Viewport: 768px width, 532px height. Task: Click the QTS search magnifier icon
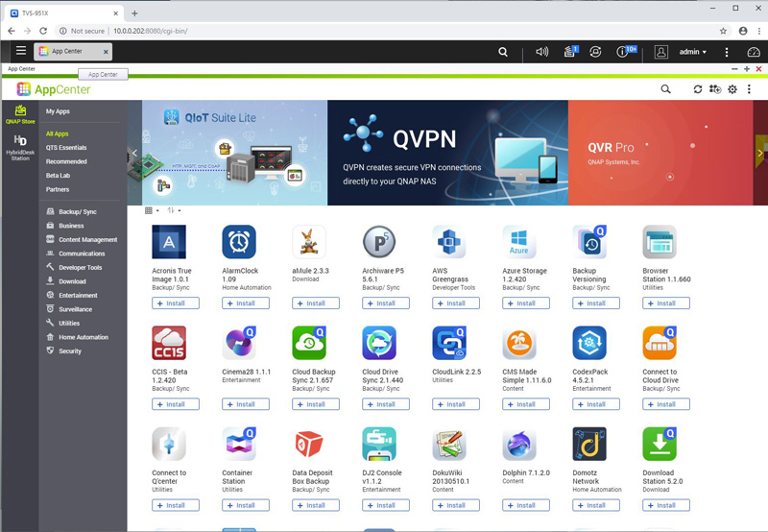point(503,52)
